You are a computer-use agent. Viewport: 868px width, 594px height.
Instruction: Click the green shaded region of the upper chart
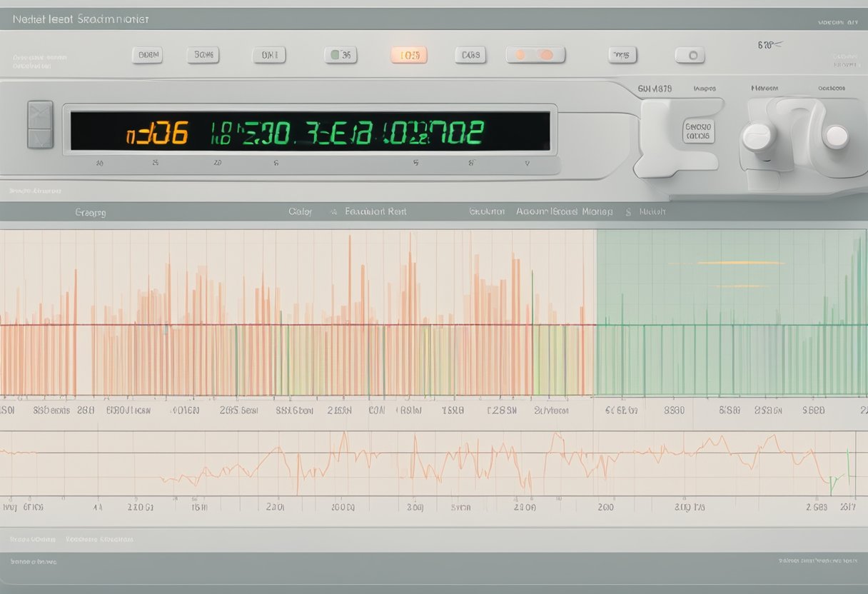click(x=732, y=313)
